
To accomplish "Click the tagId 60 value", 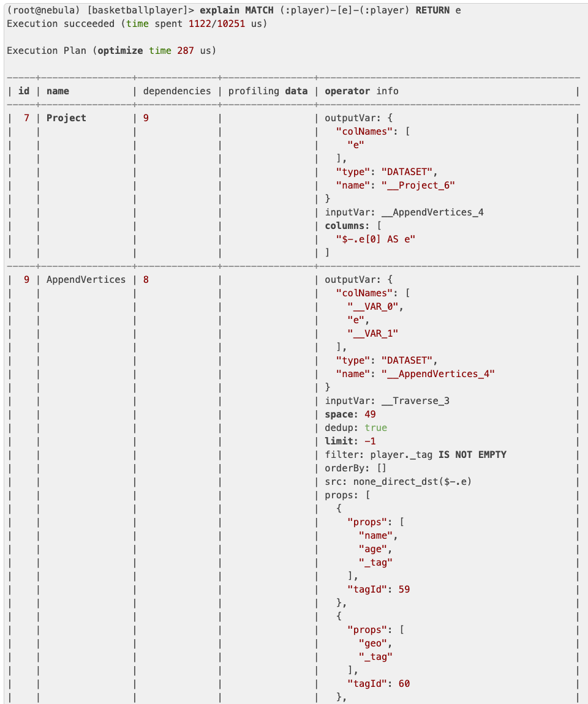I will click(x=403, y=684).
